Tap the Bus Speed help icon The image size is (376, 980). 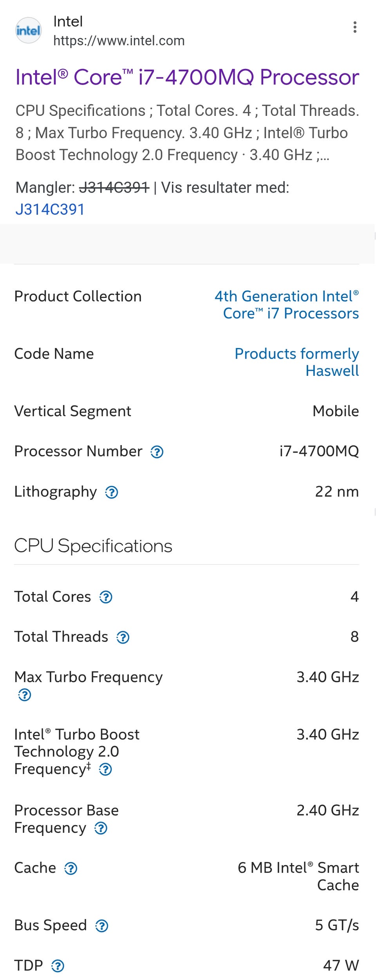[x=102, y=926]
